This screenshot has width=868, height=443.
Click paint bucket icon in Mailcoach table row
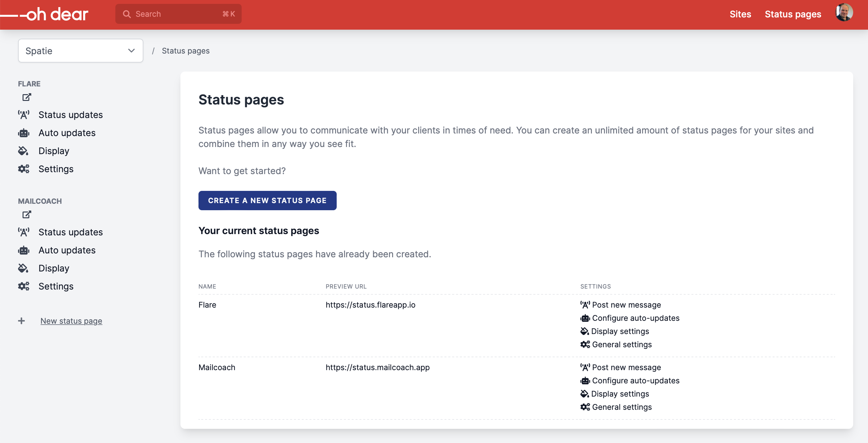584,393
